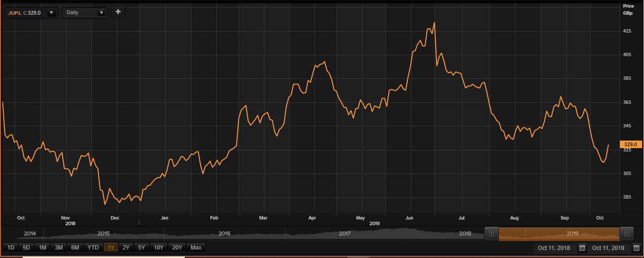Click the start date field Oct 11, 2018
Screen dimensions: 644x258
[554, 248]
